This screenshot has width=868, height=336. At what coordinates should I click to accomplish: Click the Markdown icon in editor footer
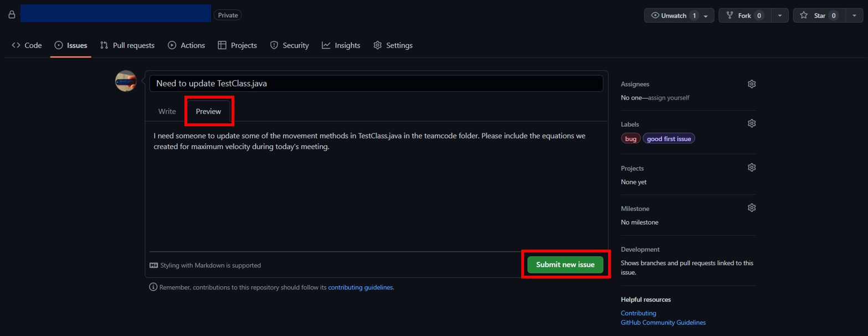click(x=154, y=265)
